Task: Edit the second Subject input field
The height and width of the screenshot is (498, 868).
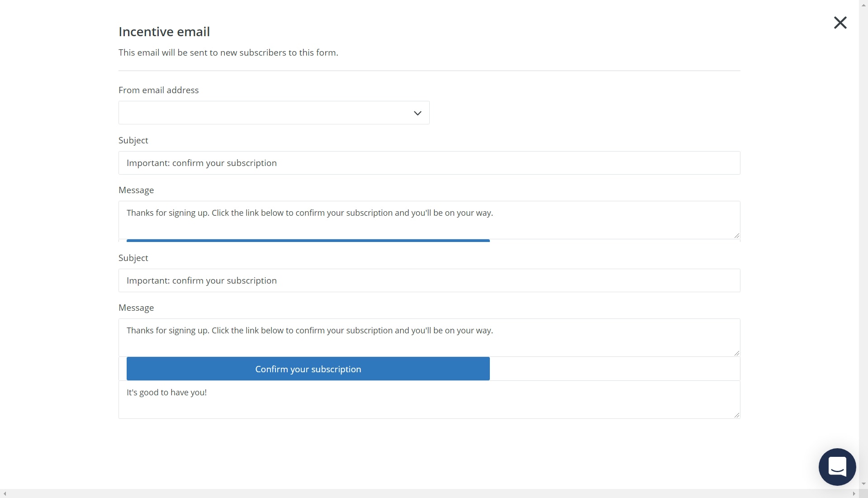Action: click(429, 280)
